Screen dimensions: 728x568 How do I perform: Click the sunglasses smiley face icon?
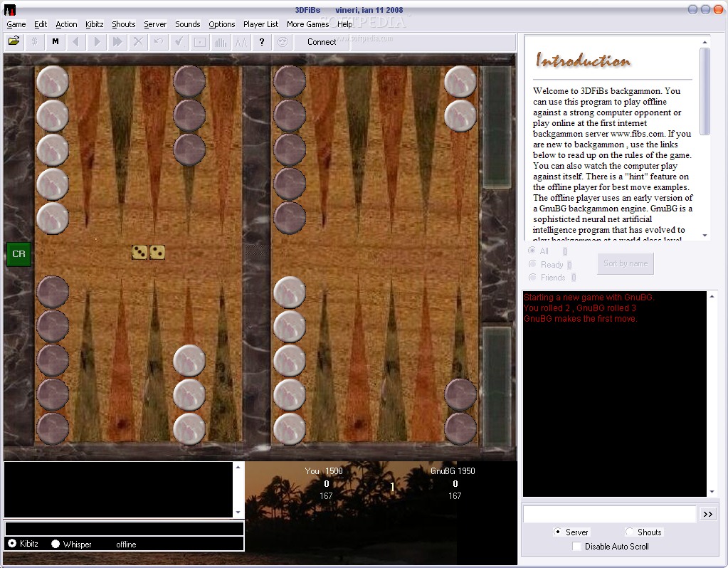[x=283, y=42]
